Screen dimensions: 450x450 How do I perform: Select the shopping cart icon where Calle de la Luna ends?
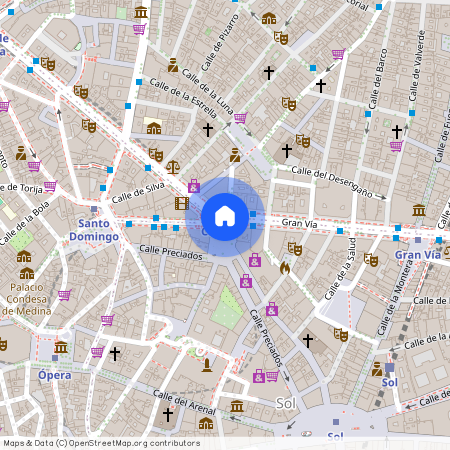(240, 118)
